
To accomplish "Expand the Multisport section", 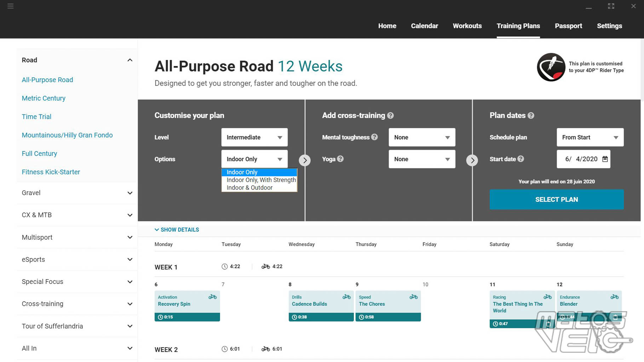I will pyautogui.click(x=130, y=237).
